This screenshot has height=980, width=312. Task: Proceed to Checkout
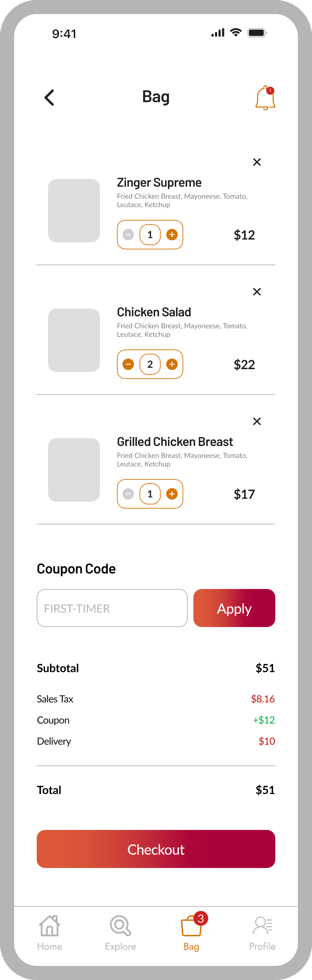point(156,849)
